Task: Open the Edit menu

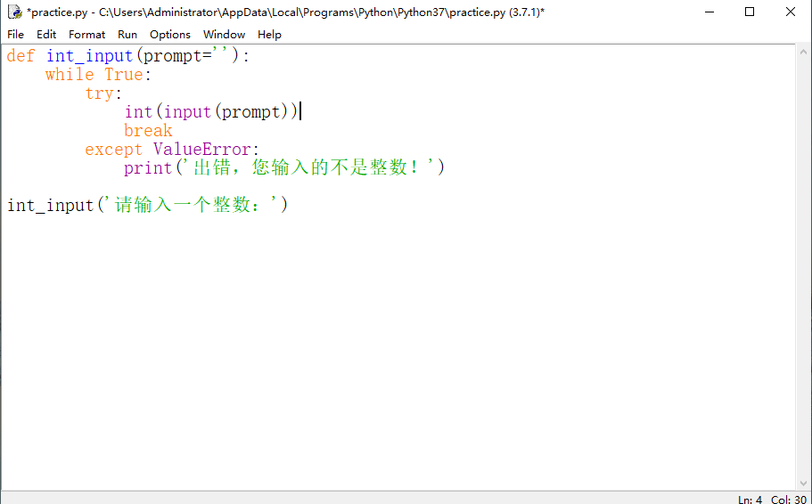Action: [46, 35]
